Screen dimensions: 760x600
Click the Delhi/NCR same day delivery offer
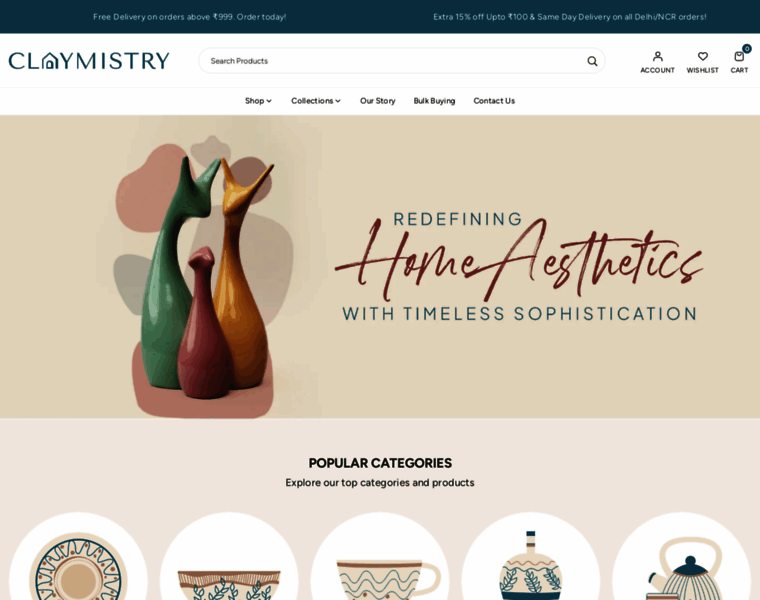pos(570,17)
